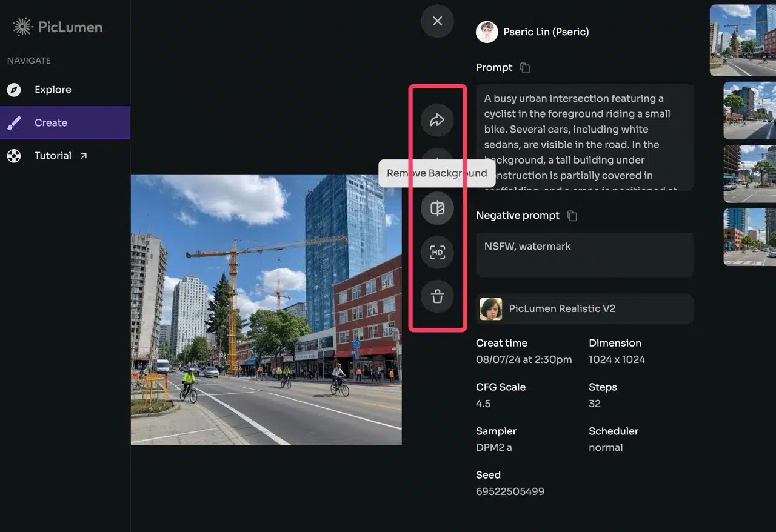Click Pseric Lin's profile avatar
The width and height of the screenshot is (776, 532).
(x=487, y=32)
